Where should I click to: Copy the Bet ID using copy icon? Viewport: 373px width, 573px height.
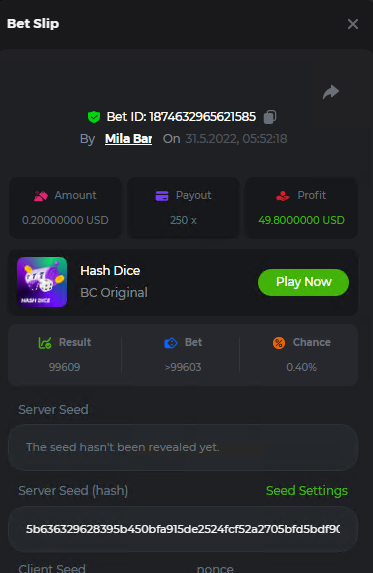[x=270, y=117]
